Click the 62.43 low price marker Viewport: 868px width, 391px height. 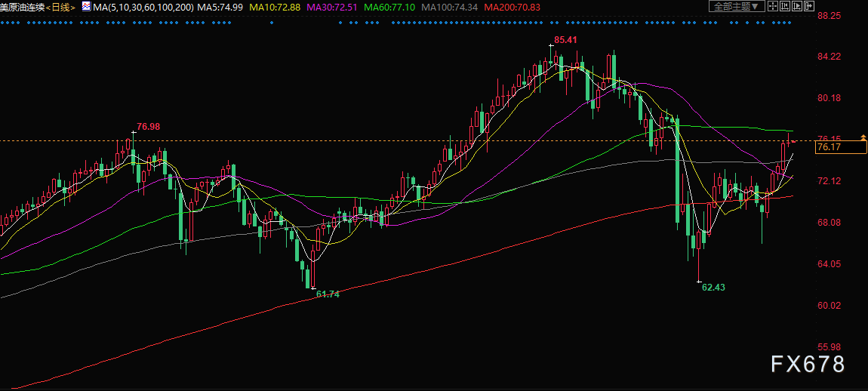pyautogui.click(x=713, y=288)
